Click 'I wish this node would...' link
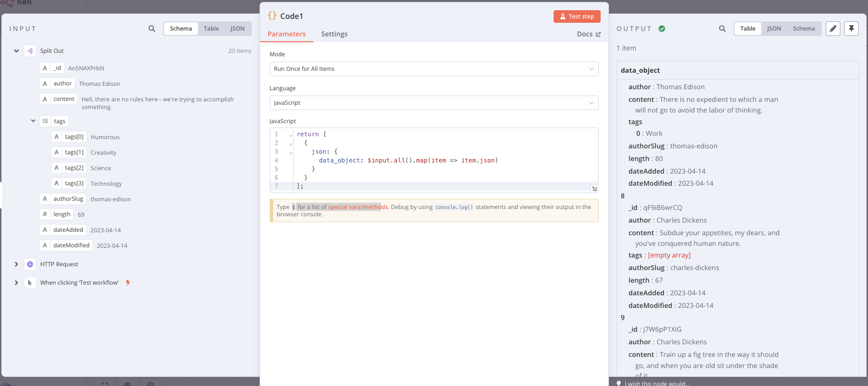Viewport: 868px width, 386px height. (x=657, y=384)
